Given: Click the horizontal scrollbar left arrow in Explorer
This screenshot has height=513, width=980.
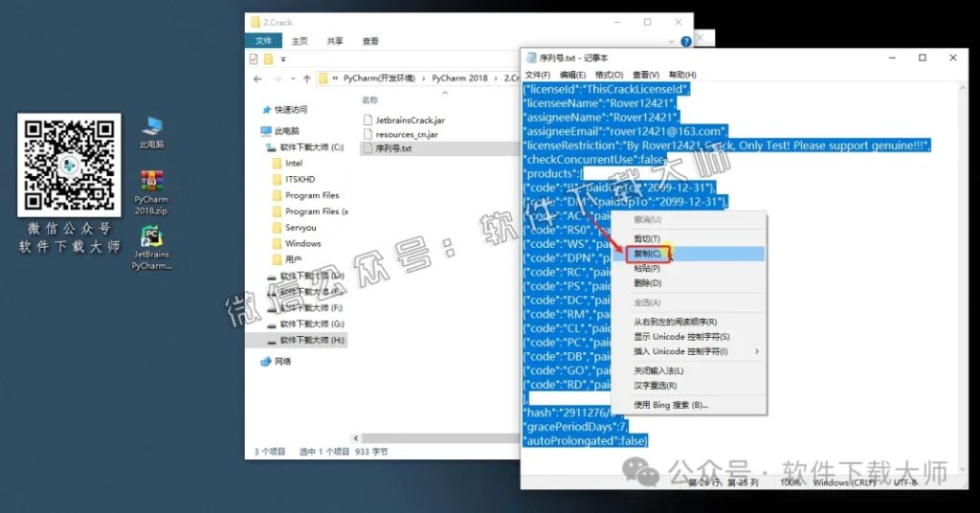Looking at the screenshot, I should (x=356, y=438).
